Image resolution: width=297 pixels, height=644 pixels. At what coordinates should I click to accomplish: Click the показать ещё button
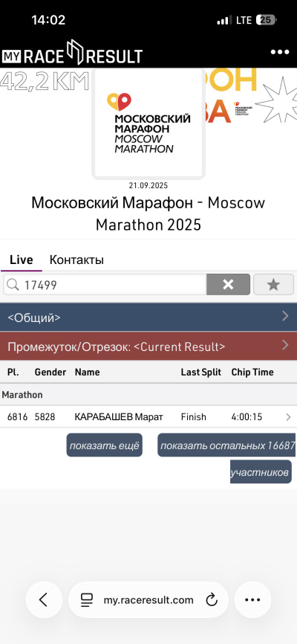104,445
